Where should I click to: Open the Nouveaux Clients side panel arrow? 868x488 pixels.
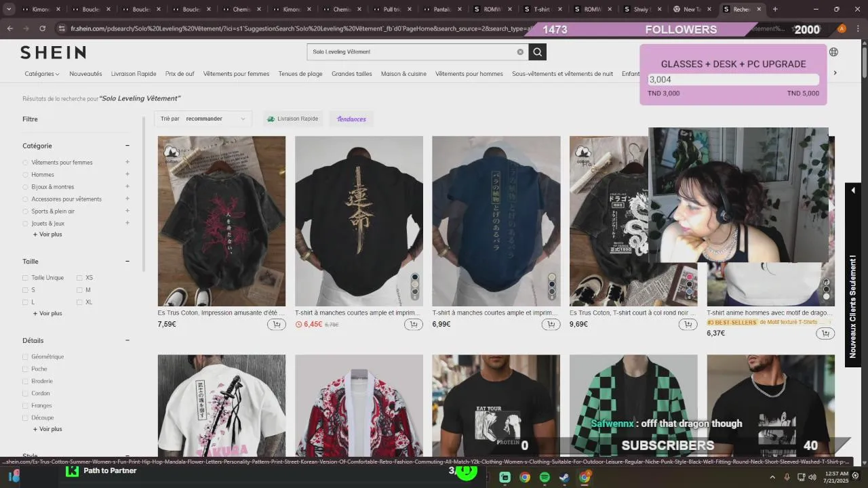click(x=853, y=190)
